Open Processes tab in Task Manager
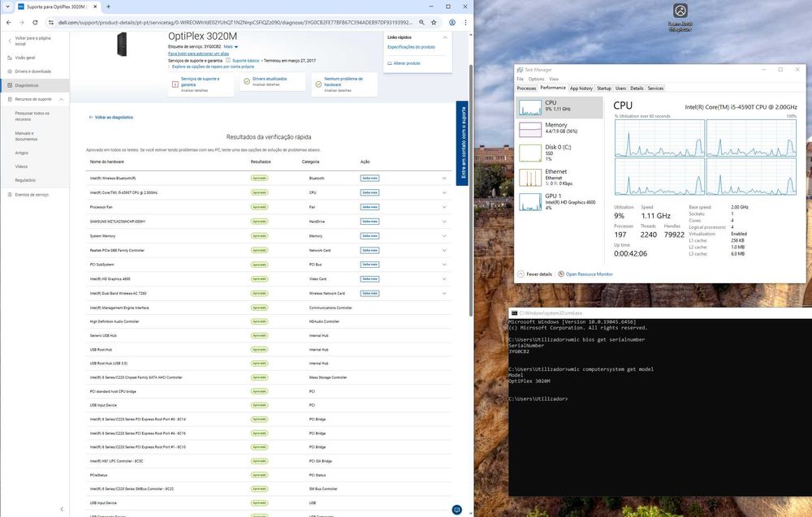This screenshot has height=517, width=812. click(527, 88)
